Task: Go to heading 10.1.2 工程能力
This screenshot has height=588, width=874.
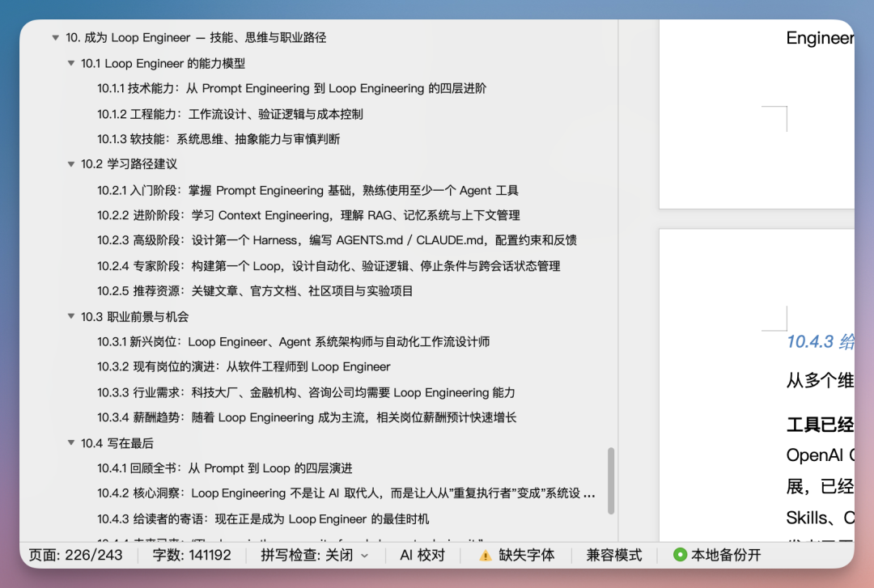Action: pos(230,114)
